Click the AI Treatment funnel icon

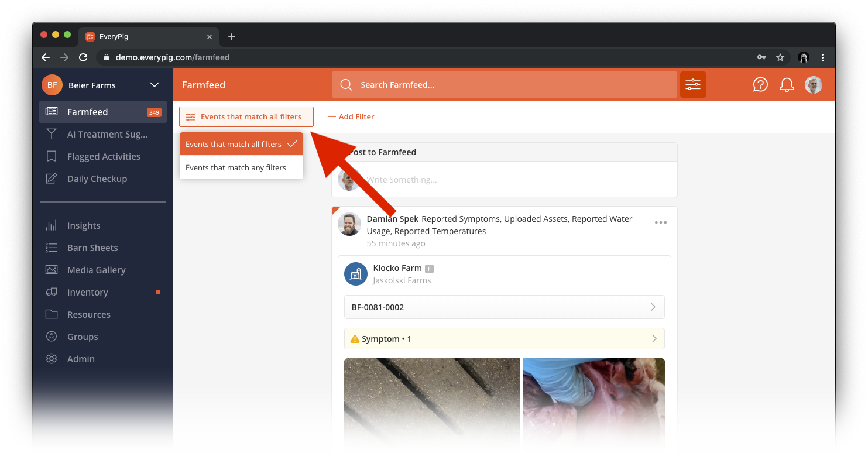point(52,134)
